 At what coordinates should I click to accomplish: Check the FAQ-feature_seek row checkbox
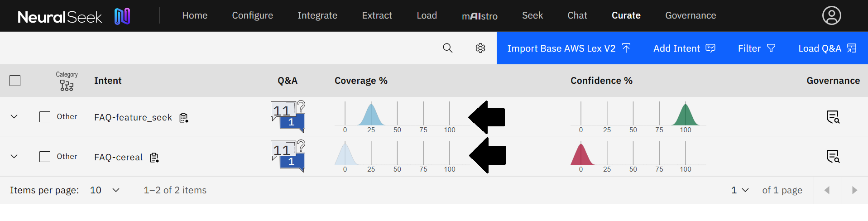pos(45,117)
